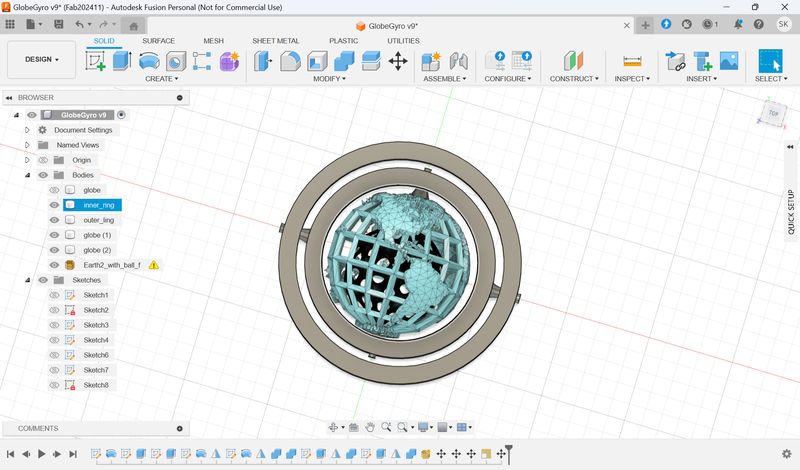Open the Help question mark menu
Screen dimensions: 800x470
[759, 24]
